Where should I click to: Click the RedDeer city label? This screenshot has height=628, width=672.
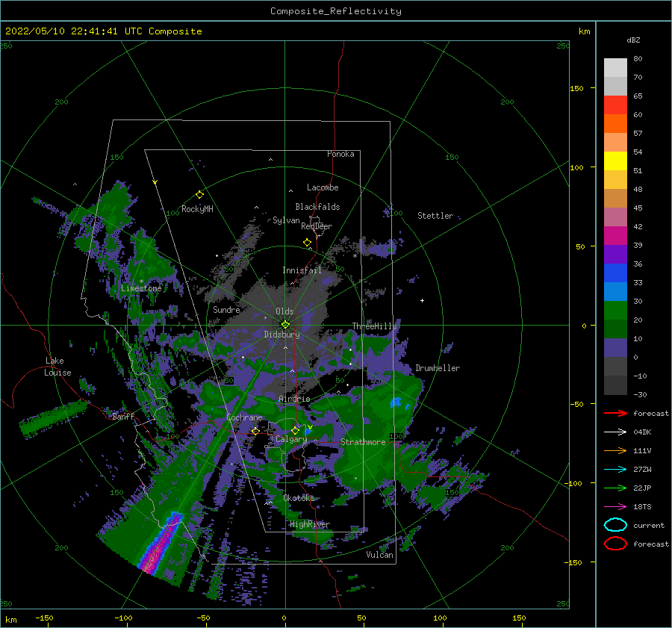tap(317, 226)
